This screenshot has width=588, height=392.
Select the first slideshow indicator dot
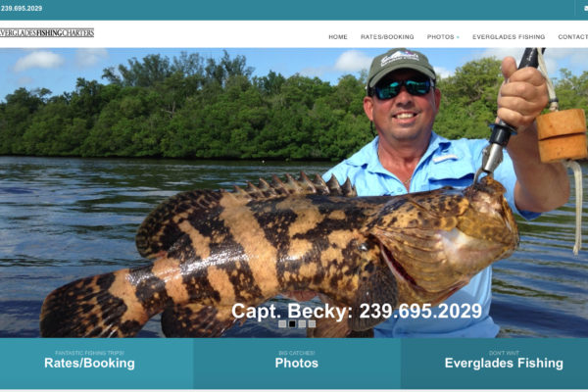coord(282,323)
